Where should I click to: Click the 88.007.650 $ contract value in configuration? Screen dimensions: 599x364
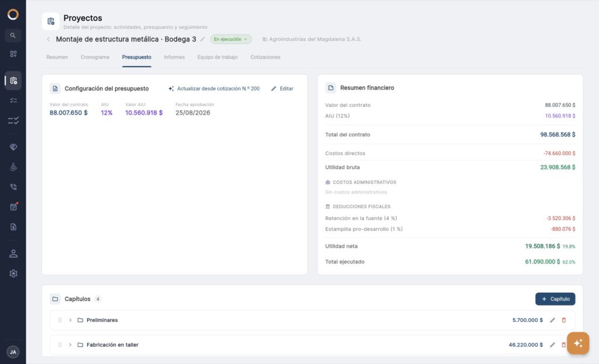(68, 113)
